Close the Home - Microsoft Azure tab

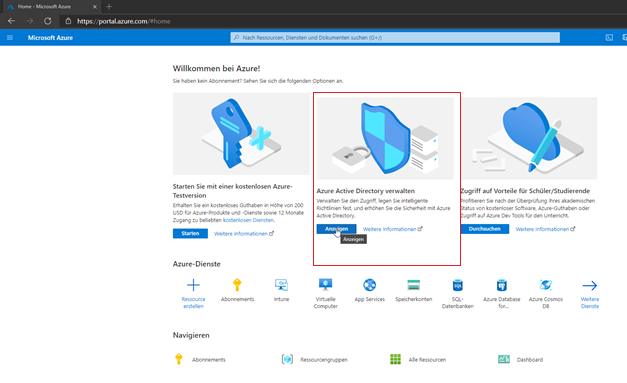95,6
